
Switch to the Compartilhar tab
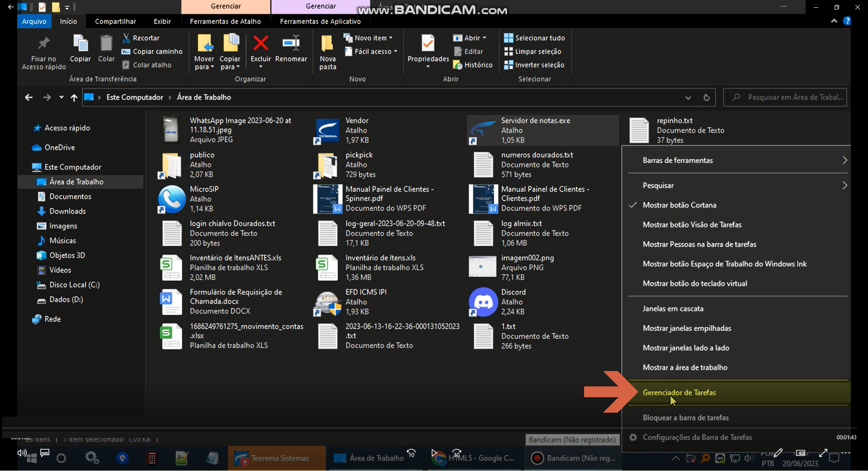tap(115, 21)
